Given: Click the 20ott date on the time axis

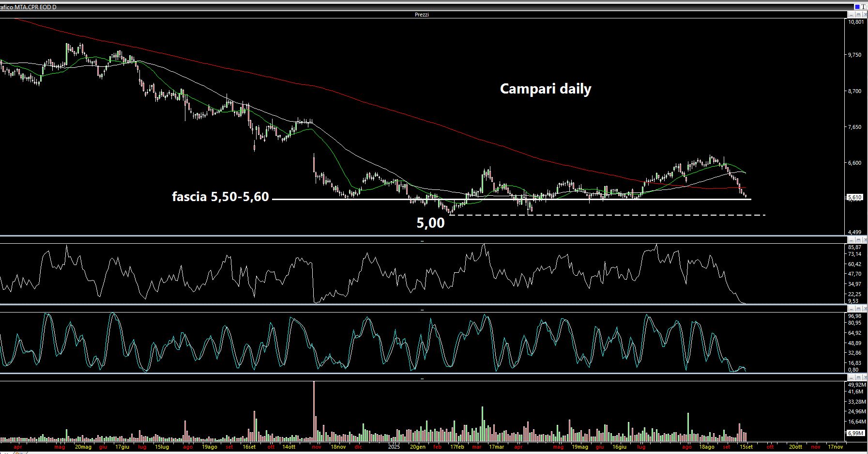Looking at the screenshot, I should [795, 447].
